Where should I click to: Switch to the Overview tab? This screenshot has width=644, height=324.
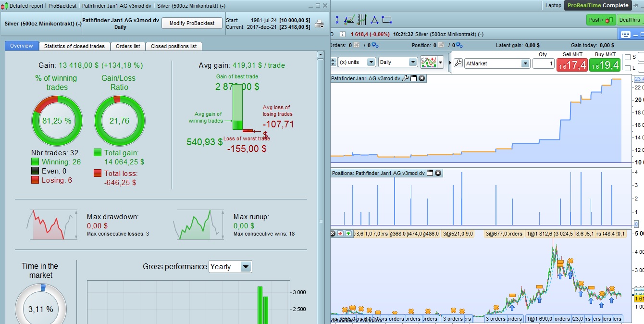coord(22,46)
